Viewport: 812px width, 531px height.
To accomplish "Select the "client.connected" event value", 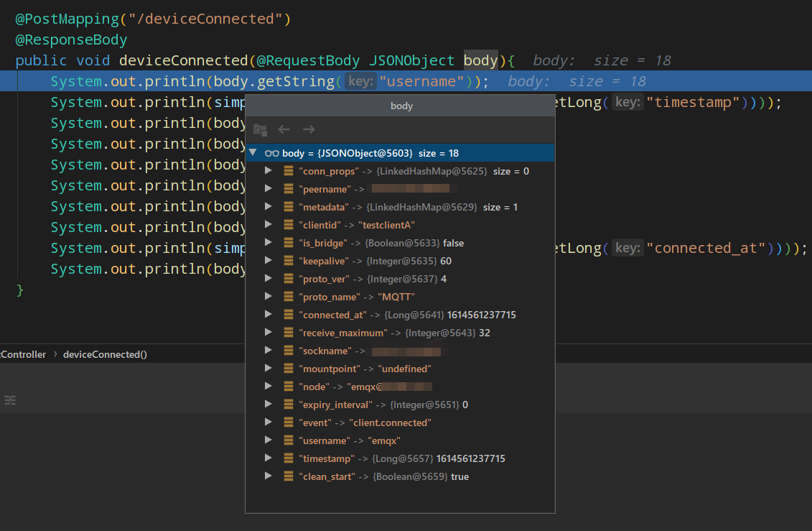I will click(390, 423).
